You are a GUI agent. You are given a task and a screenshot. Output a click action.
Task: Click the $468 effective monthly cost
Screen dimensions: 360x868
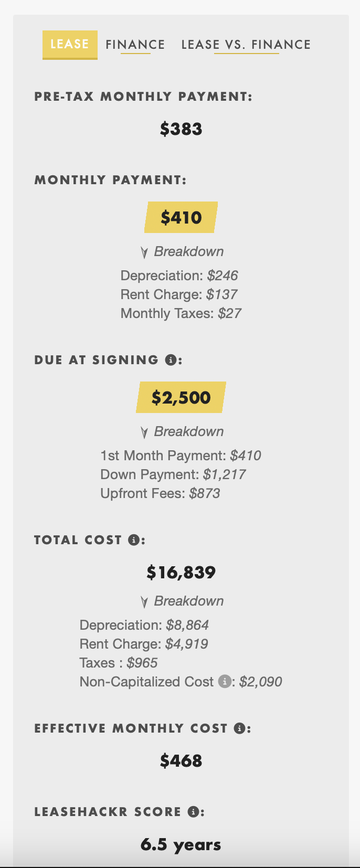tap(181, 760)
